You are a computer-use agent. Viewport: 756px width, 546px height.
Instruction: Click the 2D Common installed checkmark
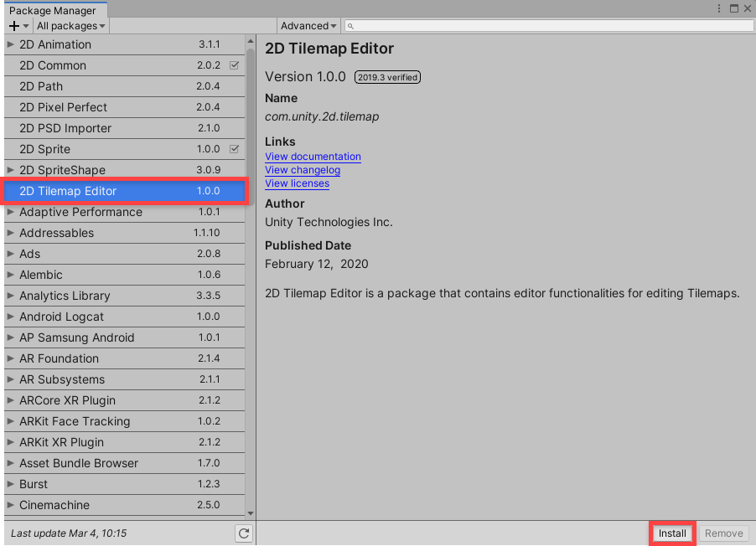(235, 65)
